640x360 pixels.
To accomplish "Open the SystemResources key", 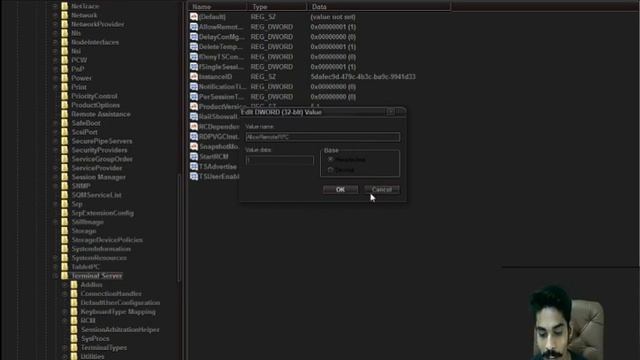I will click(x=99, y=258).
